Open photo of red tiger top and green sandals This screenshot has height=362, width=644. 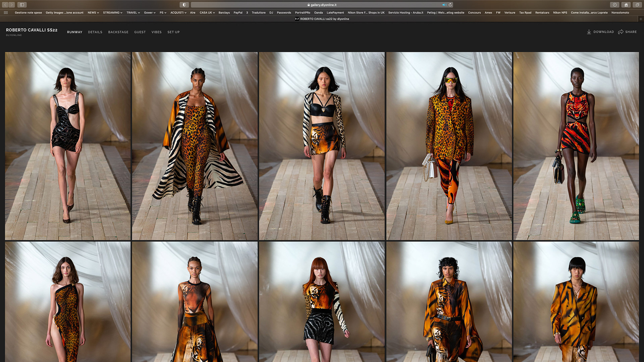tap(576, 146)
